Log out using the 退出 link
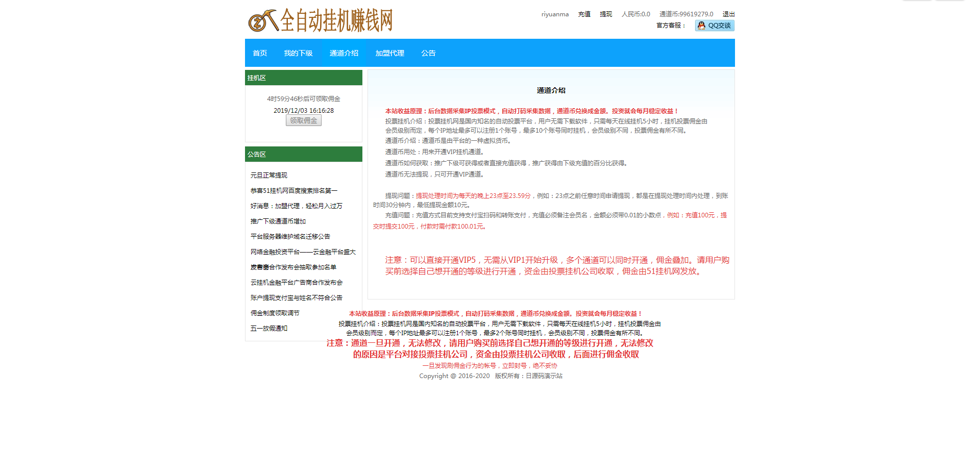The width and height of the screenshot is (980, 475). click(x=728, y=14)
